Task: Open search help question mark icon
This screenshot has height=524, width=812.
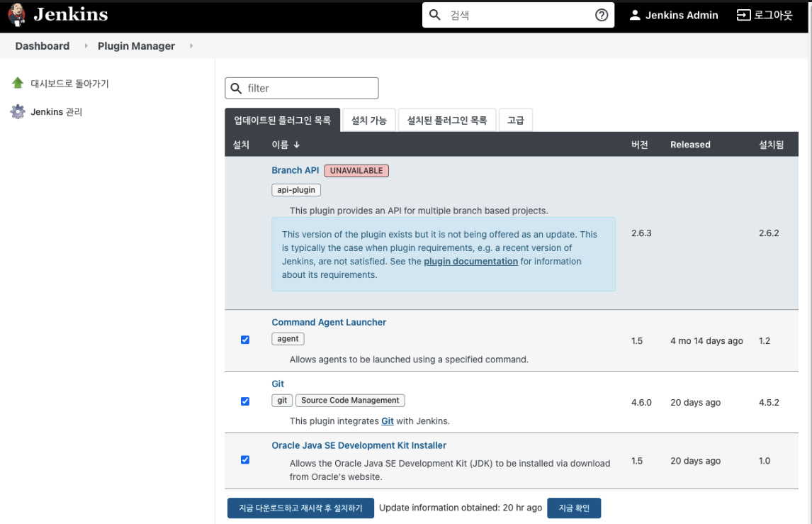Action: point(602,15)
